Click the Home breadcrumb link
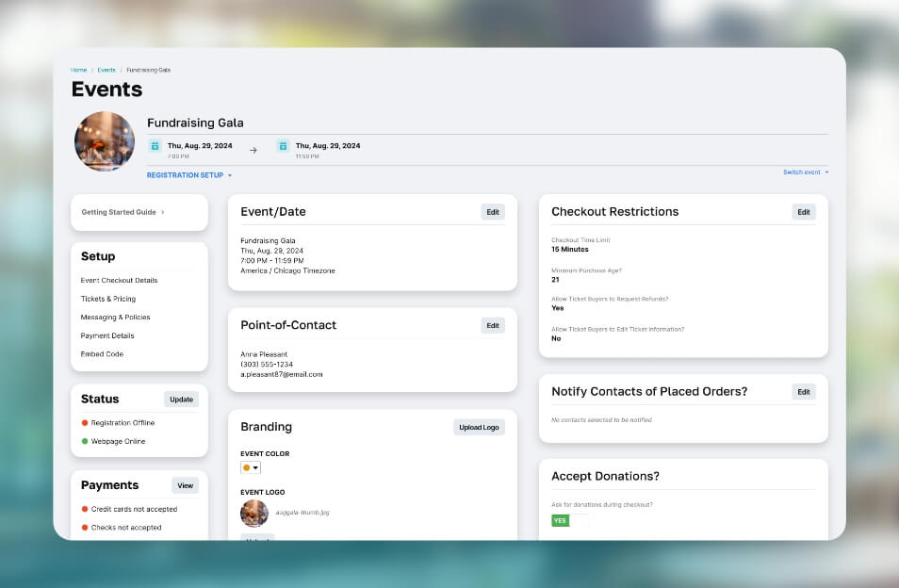Screen dimensions: 899x588 78,70
